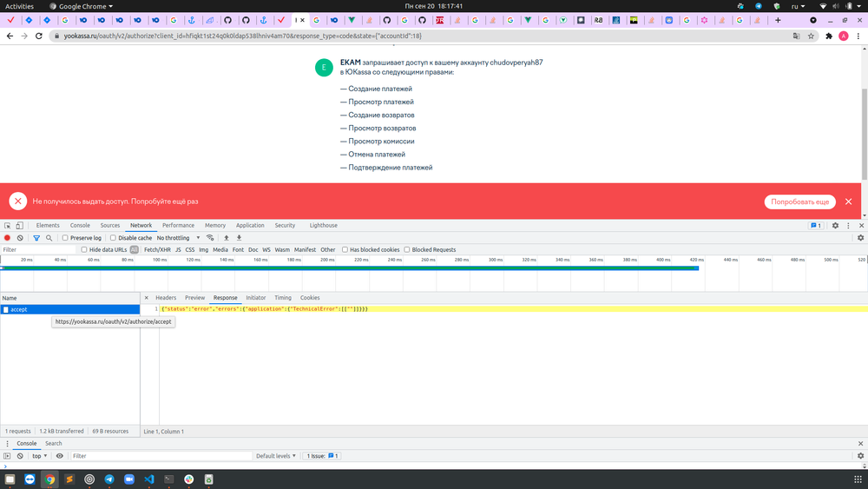Export HAR file download arrow icon

point(240,238)
